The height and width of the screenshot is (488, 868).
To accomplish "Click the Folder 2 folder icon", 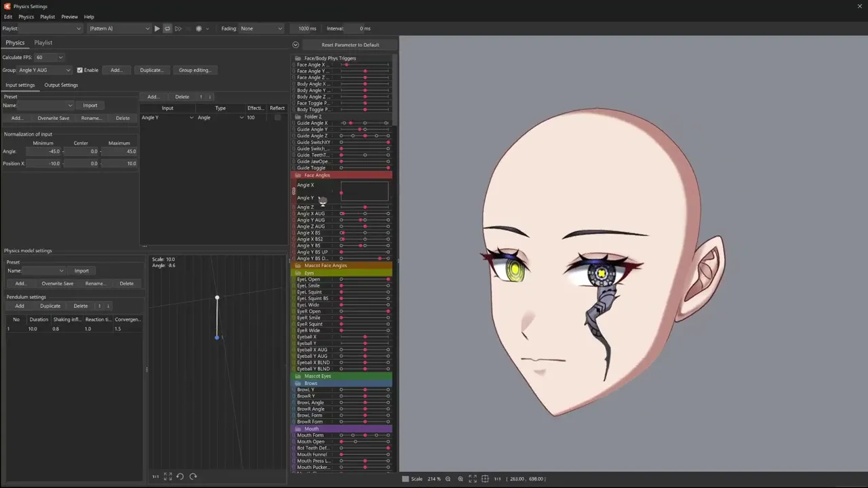I will coord(298,117).
